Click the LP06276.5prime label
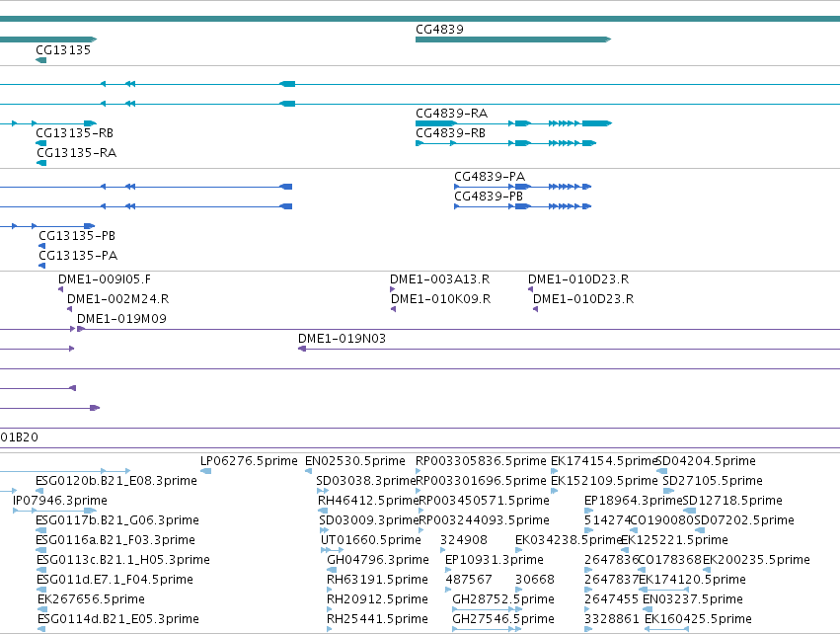 coord(249,461)
